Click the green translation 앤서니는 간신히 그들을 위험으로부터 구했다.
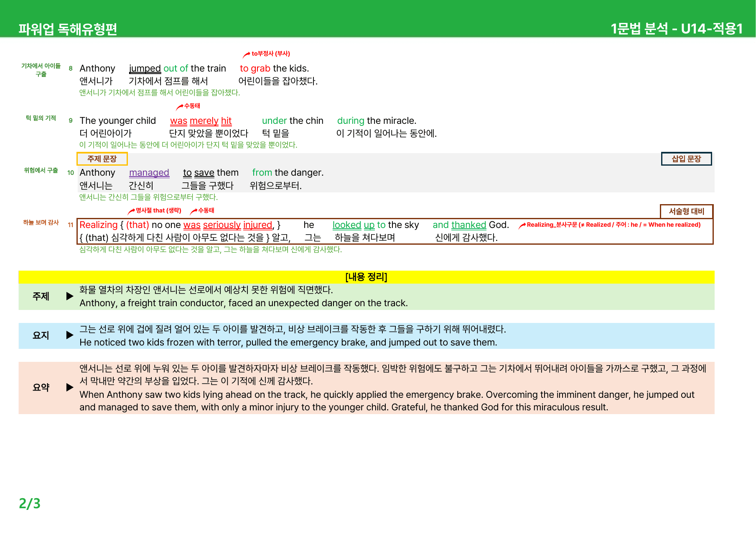Image resolution: width=756 pixels, height=535 pixels. coord(149,197)
